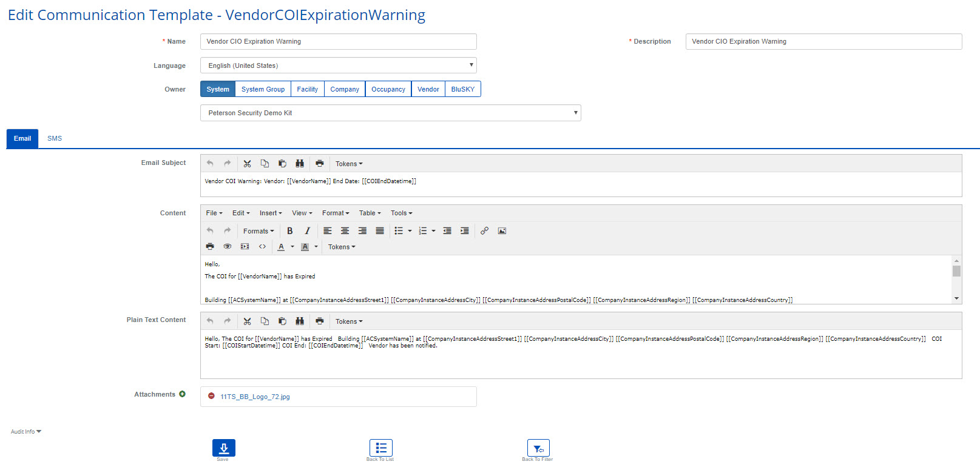
Task: Expand the Audit Info section
Action: click(x=26, y=432)
